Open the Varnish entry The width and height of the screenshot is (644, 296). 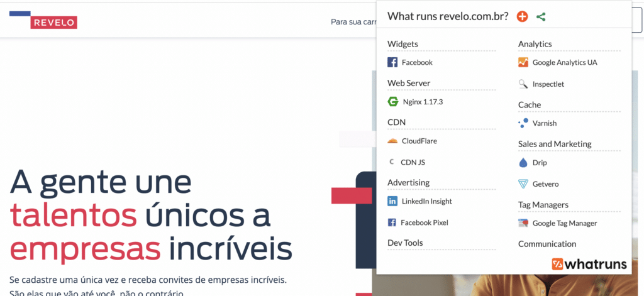tap(545, 123)
